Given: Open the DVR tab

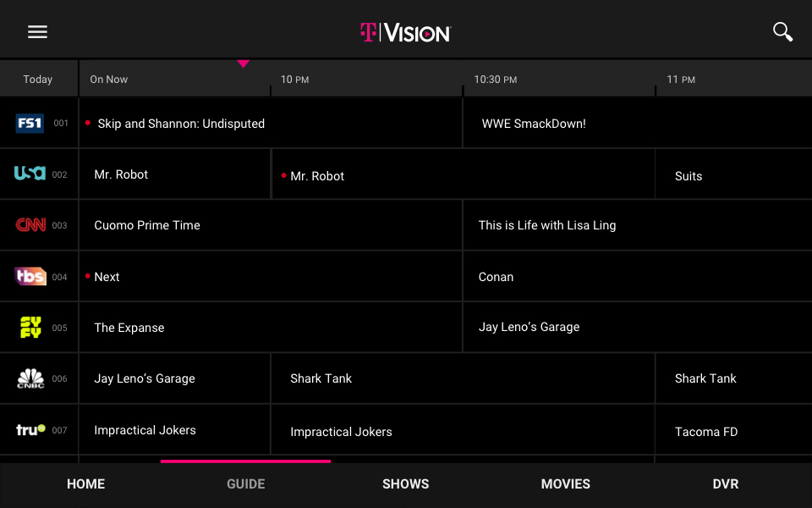Looking at the screenshot, I should pos(726,484).
